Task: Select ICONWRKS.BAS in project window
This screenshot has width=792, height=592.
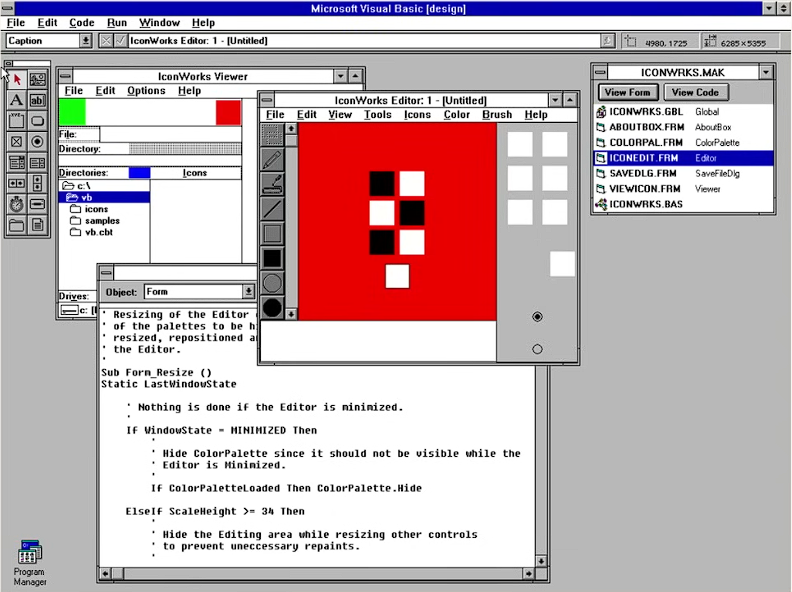Action: point(683,204)
